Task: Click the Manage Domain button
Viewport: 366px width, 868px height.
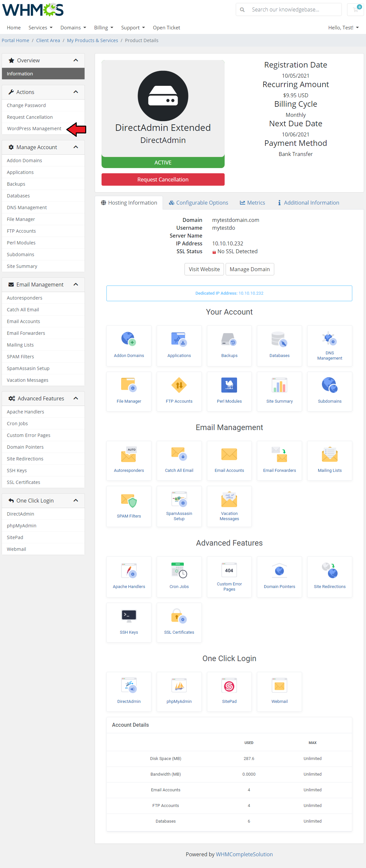Action: [250, 269]
